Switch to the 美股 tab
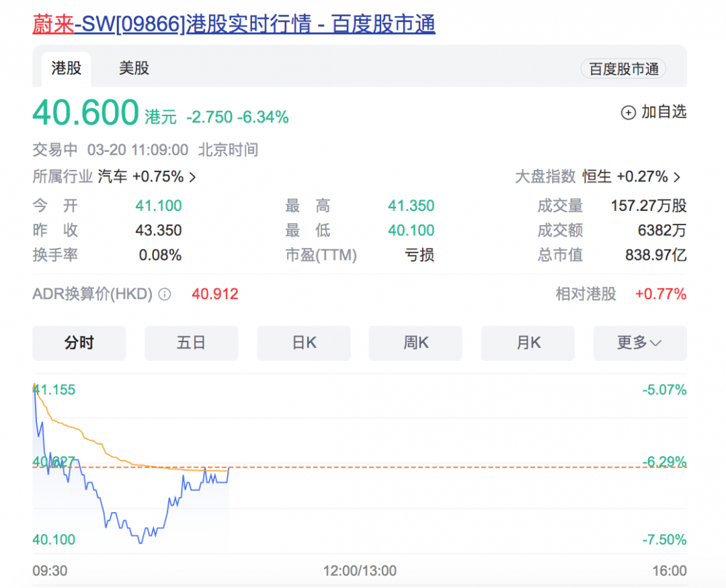The width and height of the screenshot is (726, 588). pos(133,69)
